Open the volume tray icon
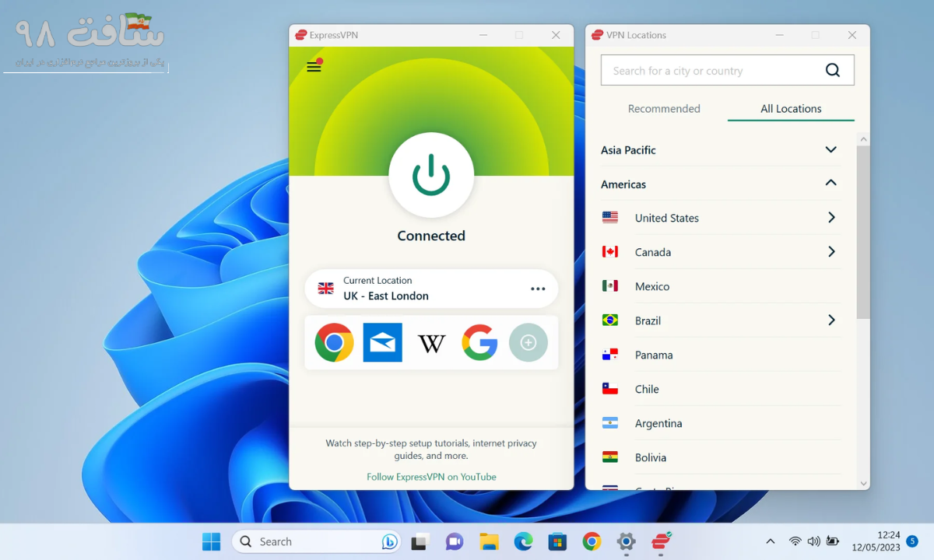 (x=814, y=541)
